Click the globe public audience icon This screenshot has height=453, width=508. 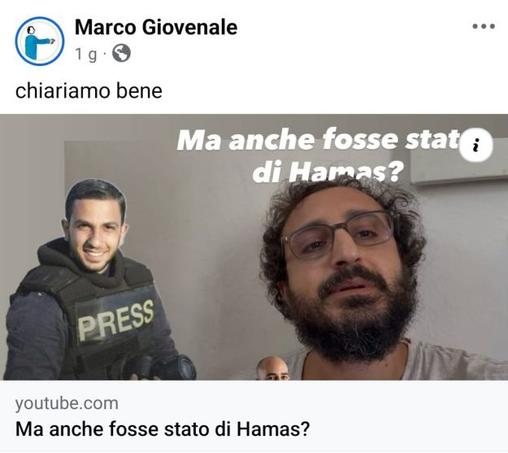121,53
